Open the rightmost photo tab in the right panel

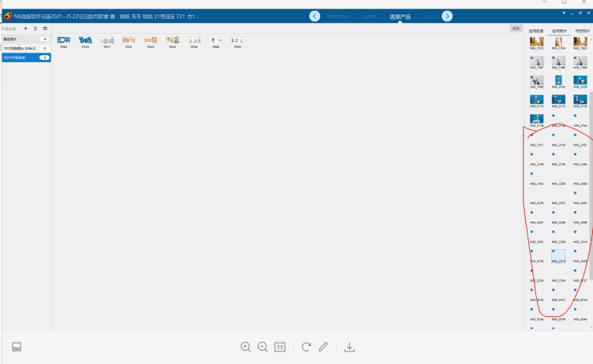(582, 31)
